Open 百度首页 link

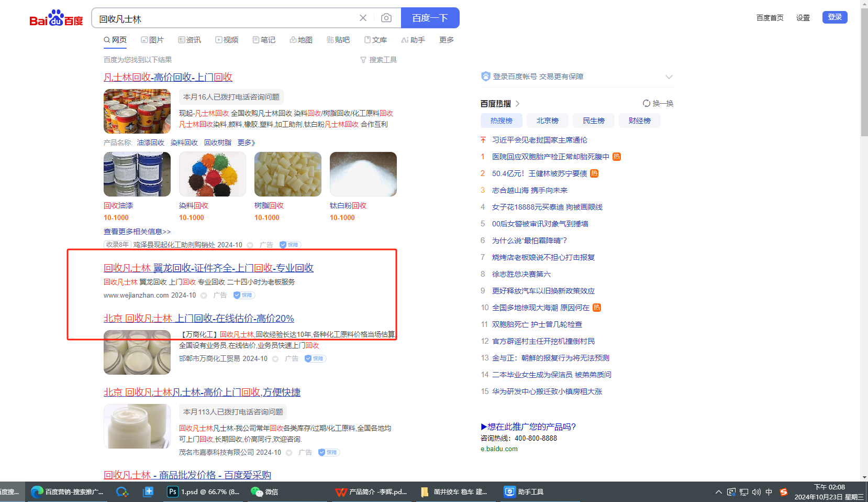(x=770, y=18)
